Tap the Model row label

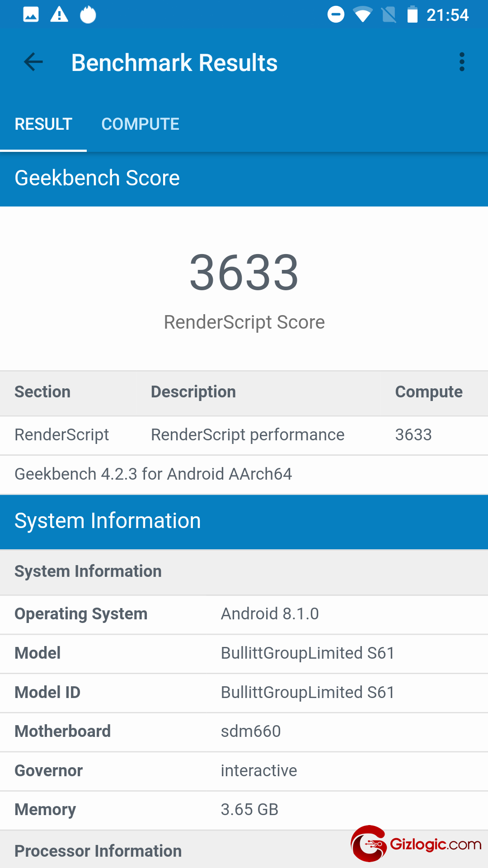(x=38, y=653)
